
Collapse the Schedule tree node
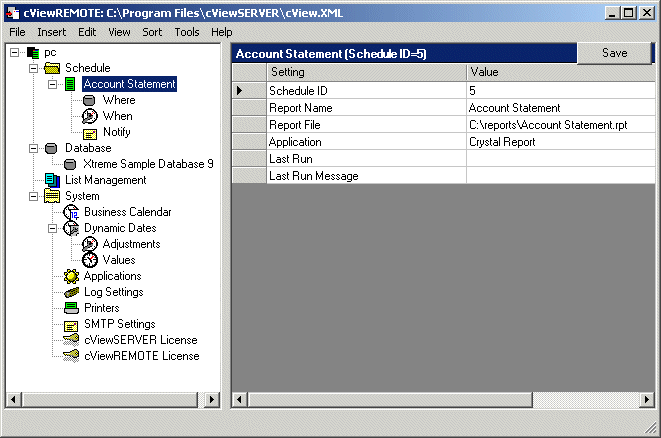click(33, 68)
